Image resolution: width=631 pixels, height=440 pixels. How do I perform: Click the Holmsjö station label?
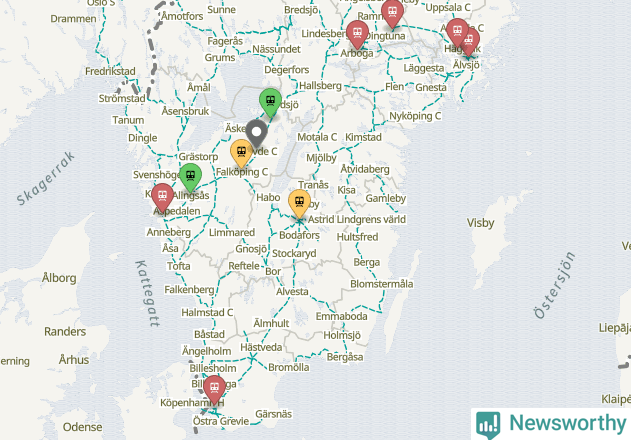(x=342, y=335)
